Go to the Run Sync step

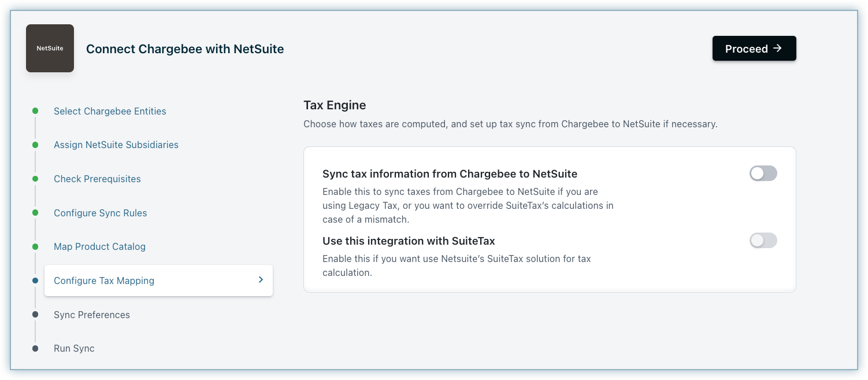click(74, 348)
